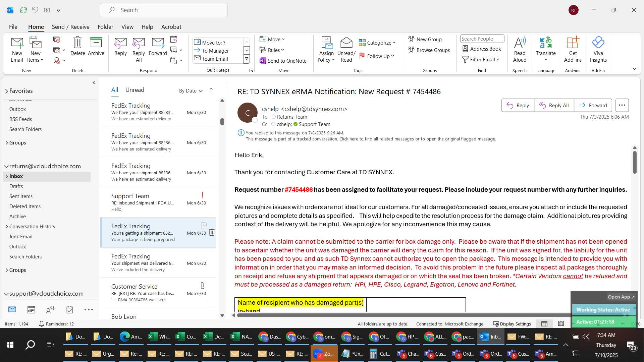Screen dimensions: 644x362
Task: Open Mail view icon in navigation bar
Action: point(12,309)
